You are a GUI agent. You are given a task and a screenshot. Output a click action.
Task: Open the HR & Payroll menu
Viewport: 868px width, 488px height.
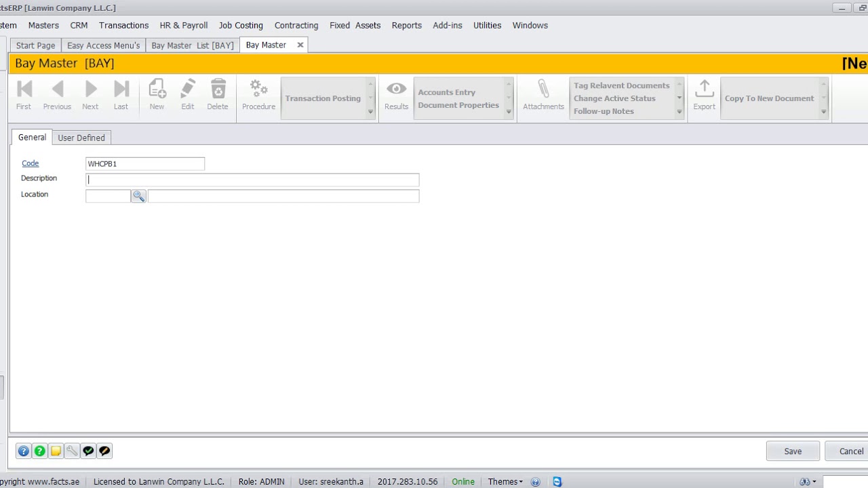tap(184, 25)
